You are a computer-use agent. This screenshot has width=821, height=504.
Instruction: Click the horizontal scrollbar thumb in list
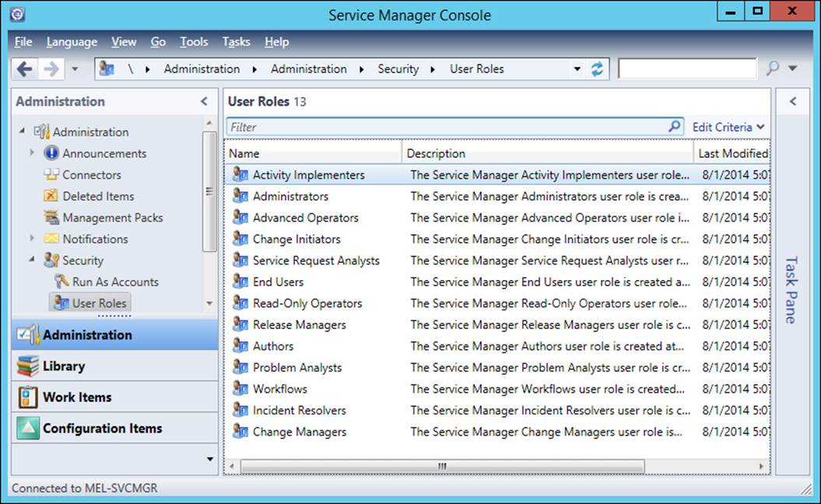tap(443, 466)
